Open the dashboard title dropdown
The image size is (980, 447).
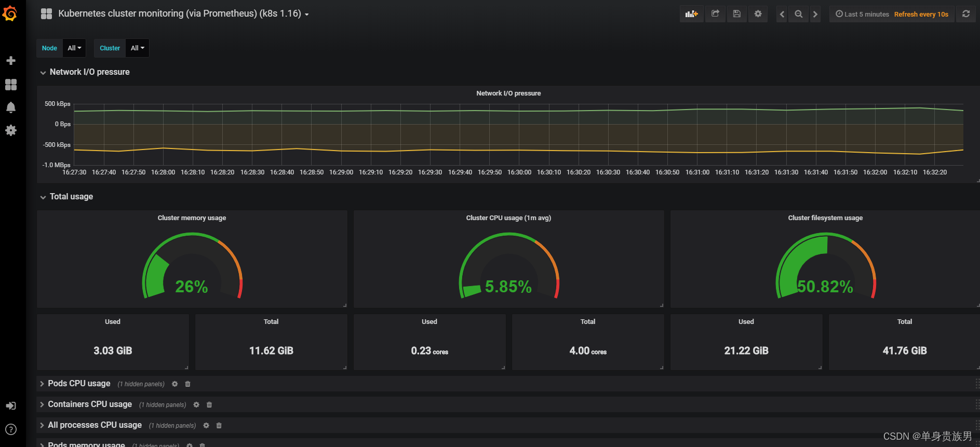pos(183,14)
